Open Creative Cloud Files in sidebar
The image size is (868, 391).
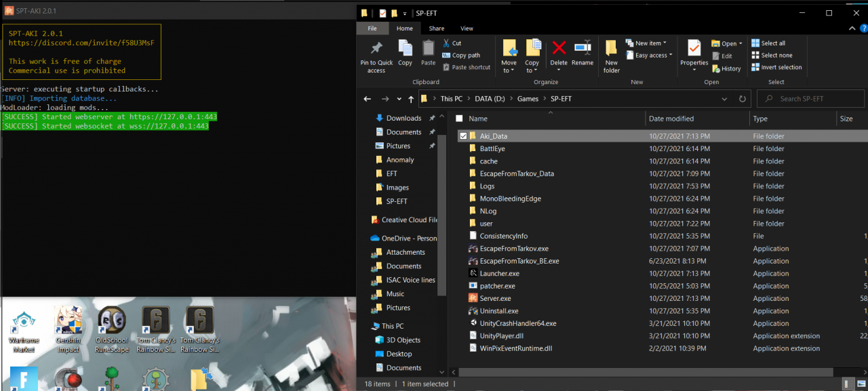(x=404, y=220)
